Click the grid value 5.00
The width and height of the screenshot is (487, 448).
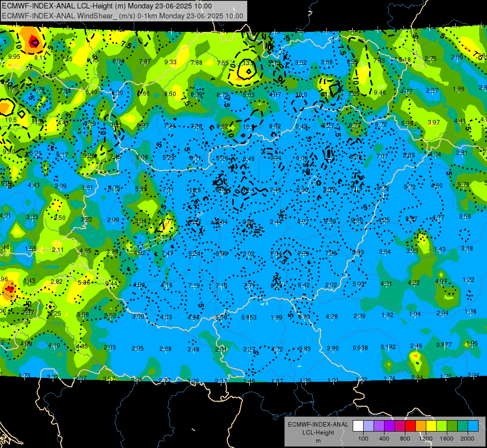302,190
